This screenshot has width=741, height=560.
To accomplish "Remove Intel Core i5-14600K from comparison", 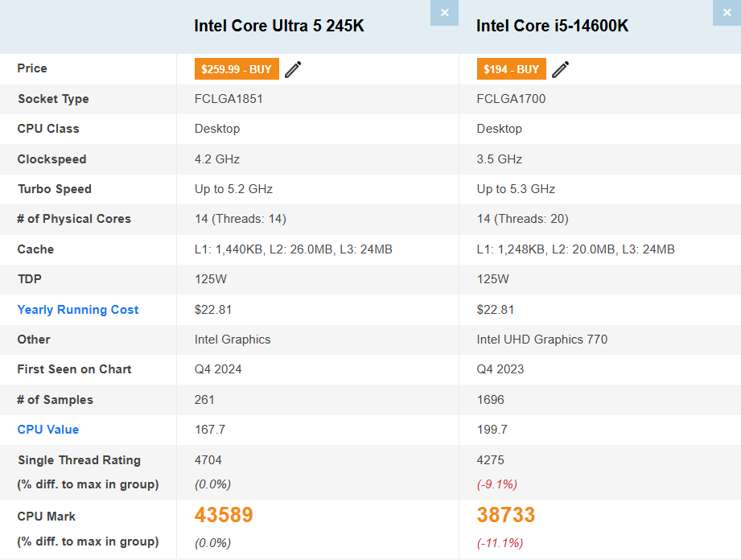I will pos(727,13).
